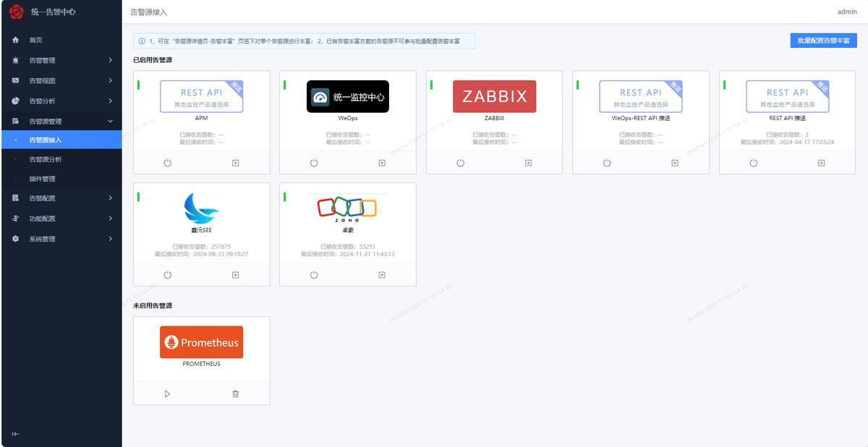Viewport: 868px width, 447px height.
Task: Power off the WeOps-REST API 推送 source
Action: point(607,163)
